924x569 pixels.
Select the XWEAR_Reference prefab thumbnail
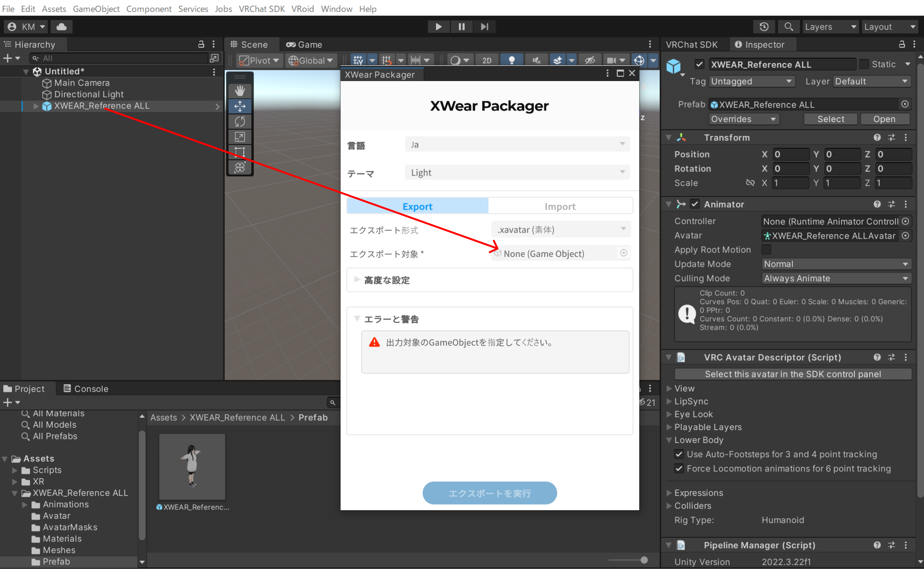[192, 467]
